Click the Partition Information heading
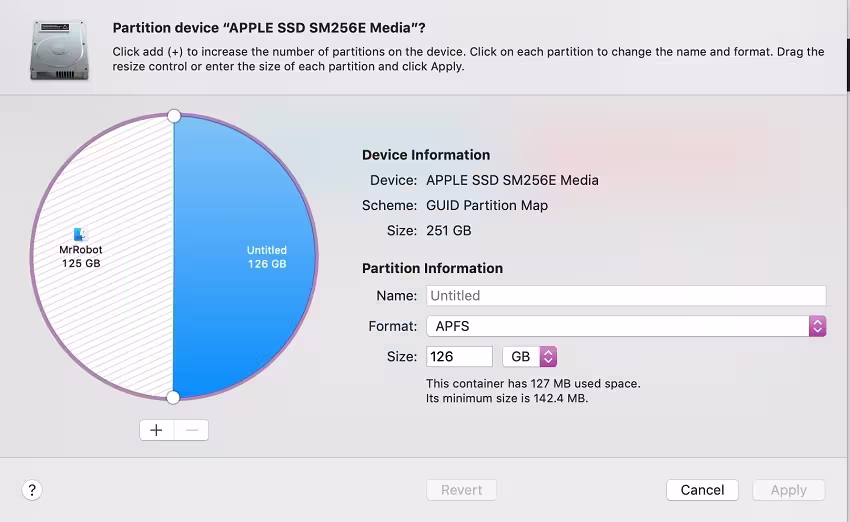The image size is (850, 522). click(432, 268)
